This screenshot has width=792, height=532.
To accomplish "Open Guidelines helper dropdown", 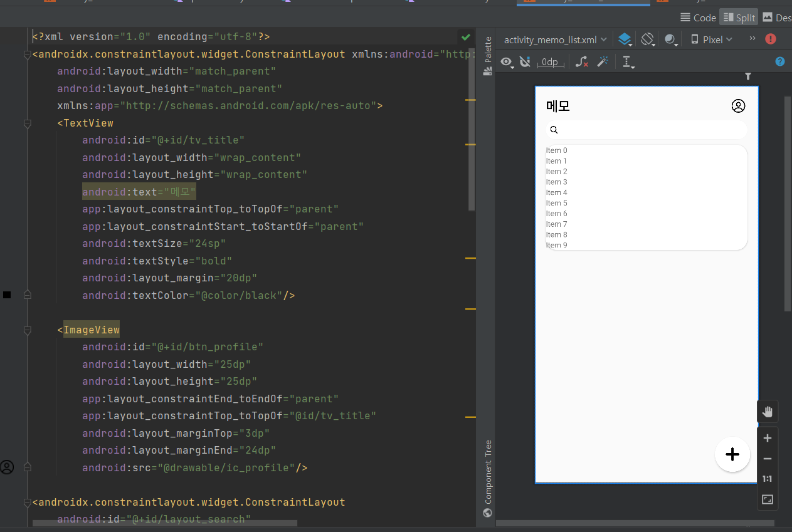I will point(628,61).
